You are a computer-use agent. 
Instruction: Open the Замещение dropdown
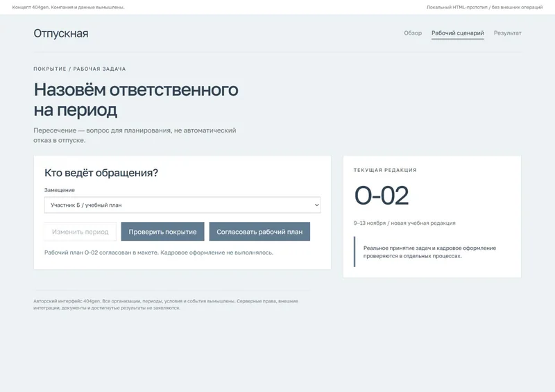(x=182, y=205)
